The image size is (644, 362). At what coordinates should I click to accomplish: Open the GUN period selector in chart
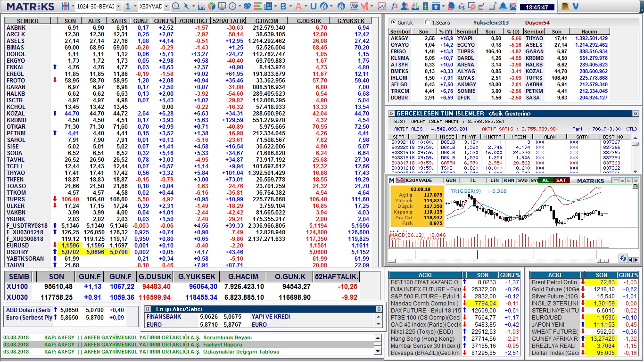(451, 181)
